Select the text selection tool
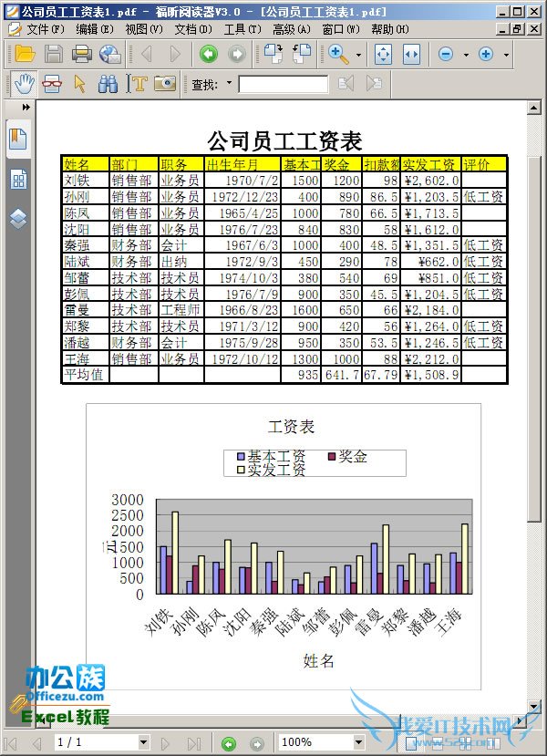Screen dimensions: 547x756 pyautogui.click(x=137, y=84)
